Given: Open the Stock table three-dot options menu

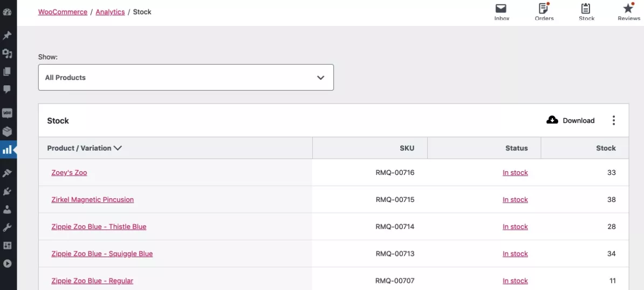Looking at the screenshot, I should pos(614,120).
